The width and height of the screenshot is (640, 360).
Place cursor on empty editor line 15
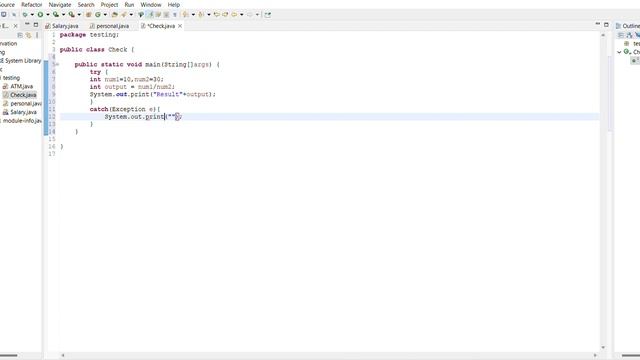(329, 139)
